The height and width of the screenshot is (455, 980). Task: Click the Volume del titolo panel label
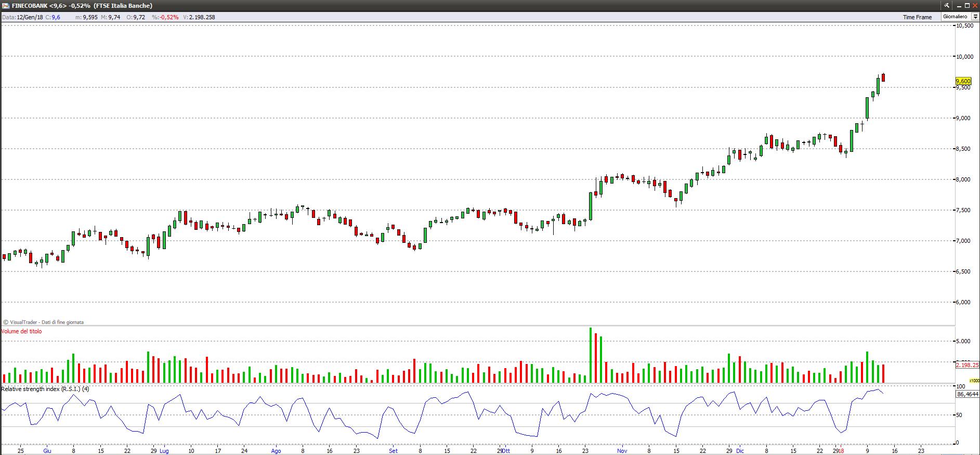coord(21,331)
